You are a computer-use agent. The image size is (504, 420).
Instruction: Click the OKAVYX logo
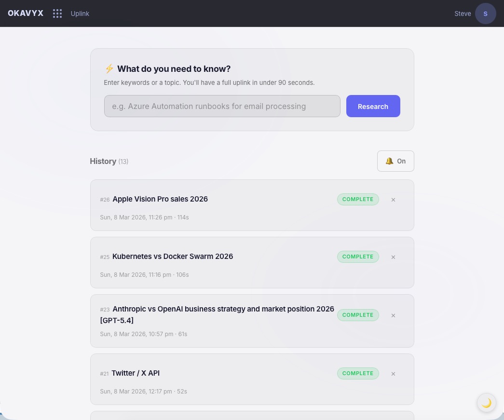tap(26, 14)
